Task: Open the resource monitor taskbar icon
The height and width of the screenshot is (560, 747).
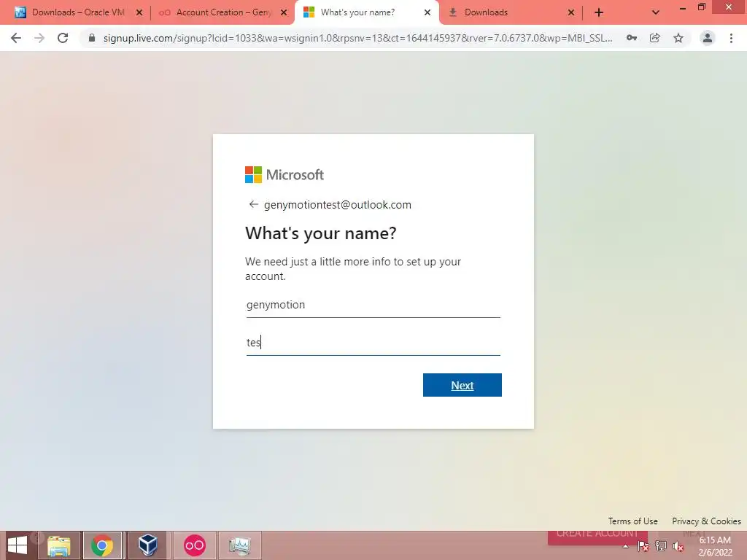Action: coord(239,545)
